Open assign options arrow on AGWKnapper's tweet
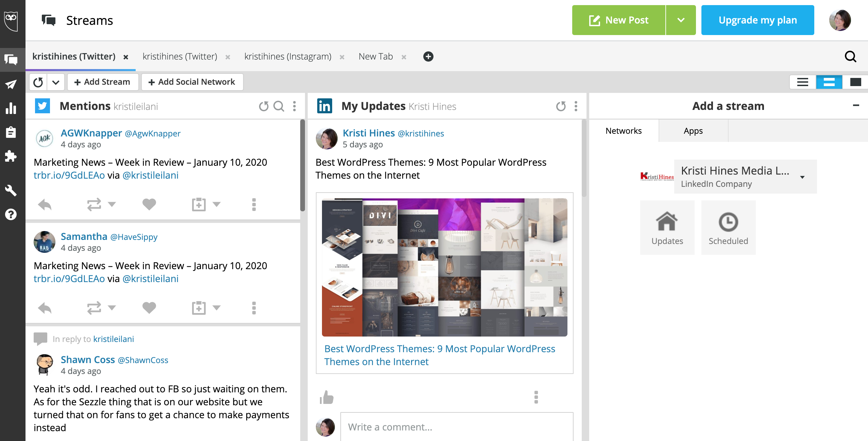The width and height of the screenshot is (868, 441). click(217, 205)
